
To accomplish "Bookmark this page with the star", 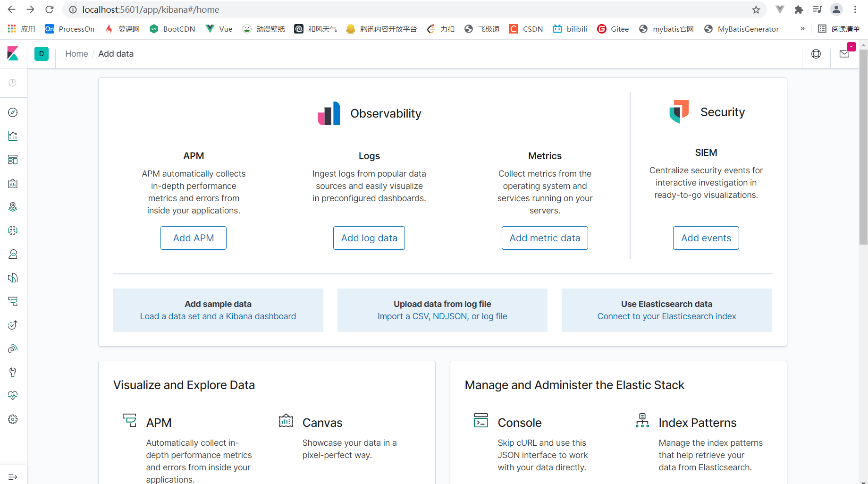I will tap(756, 9).
